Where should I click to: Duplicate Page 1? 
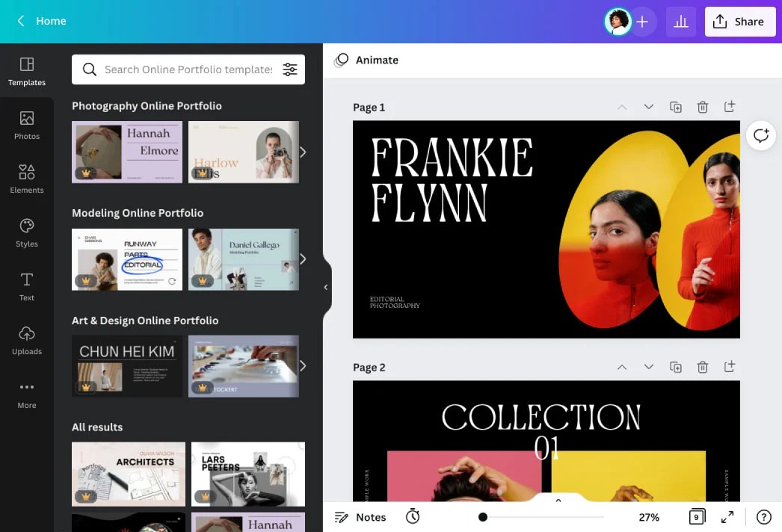[676, 107]
